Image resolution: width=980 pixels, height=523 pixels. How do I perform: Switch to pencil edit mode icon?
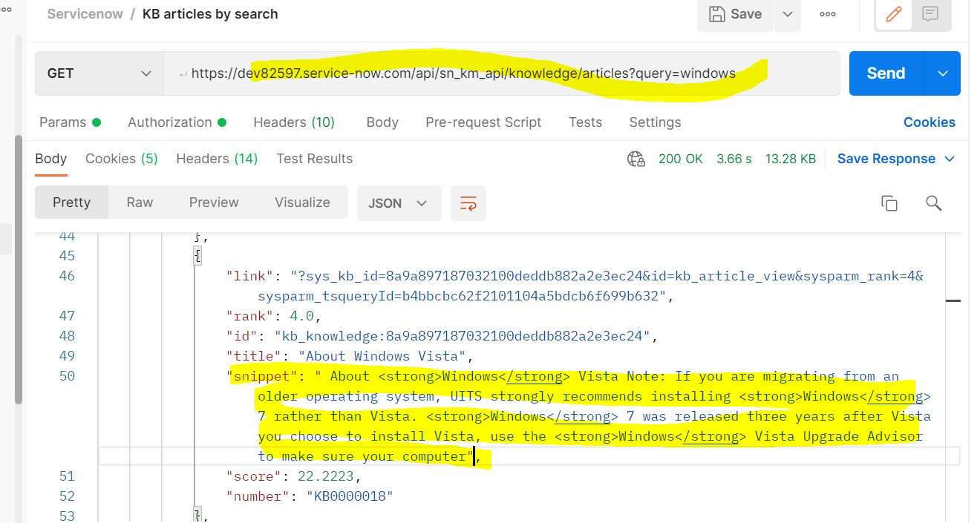pos(894,14)
